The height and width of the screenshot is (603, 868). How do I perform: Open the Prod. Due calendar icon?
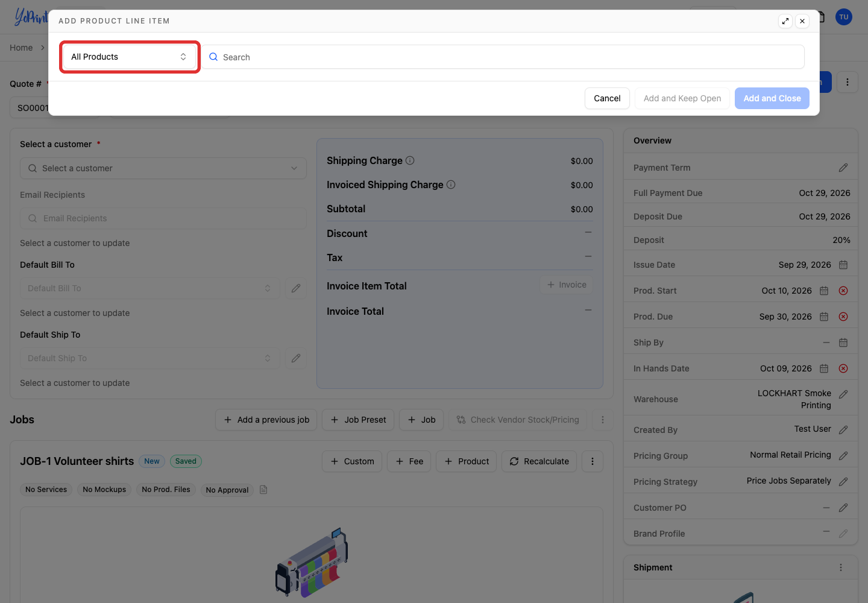coord(824,317)
